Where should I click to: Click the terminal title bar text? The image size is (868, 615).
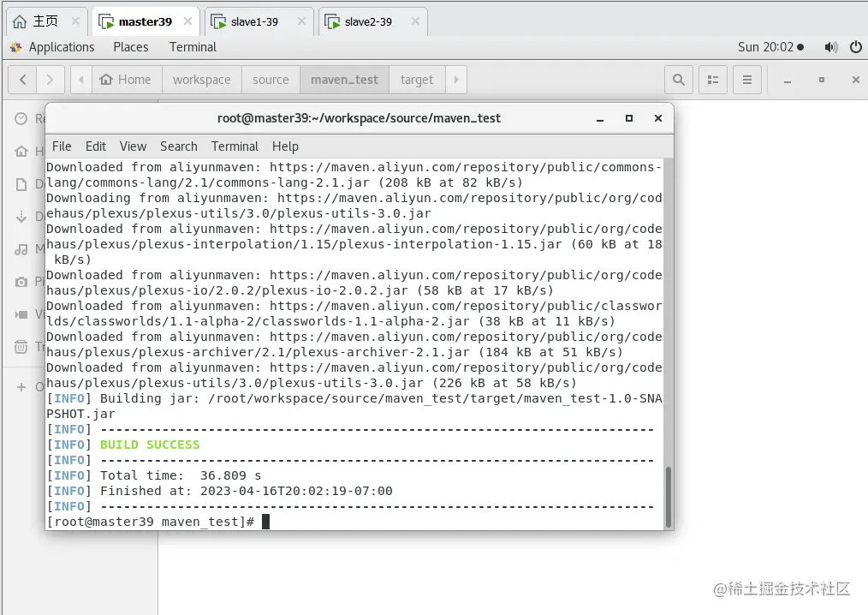[359, 118]
